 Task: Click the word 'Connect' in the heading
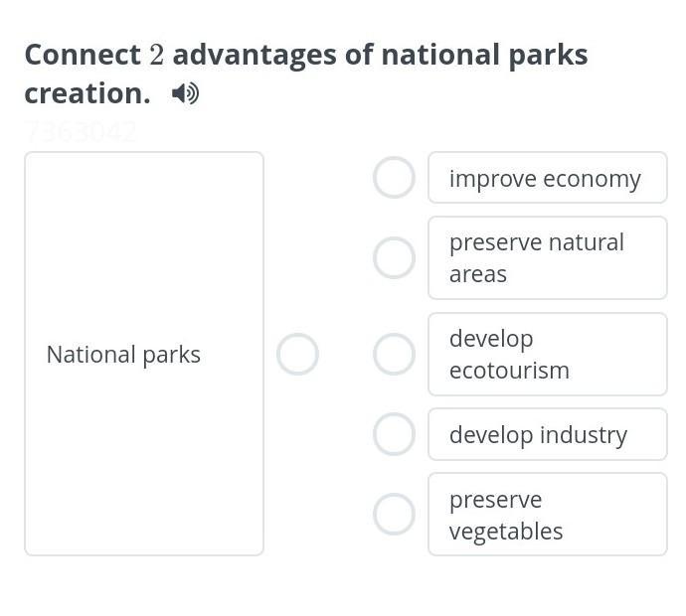tap(83, 55)
